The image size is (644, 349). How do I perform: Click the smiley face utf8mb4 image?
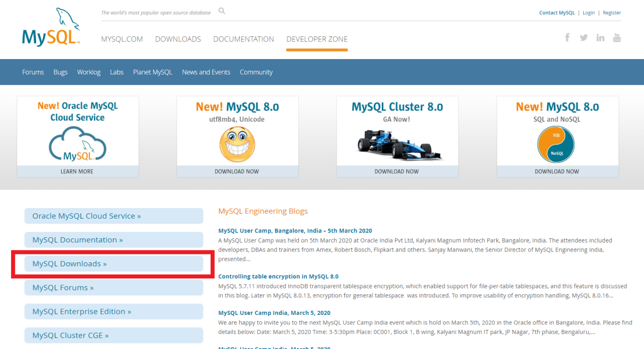(x=237, y=144)
